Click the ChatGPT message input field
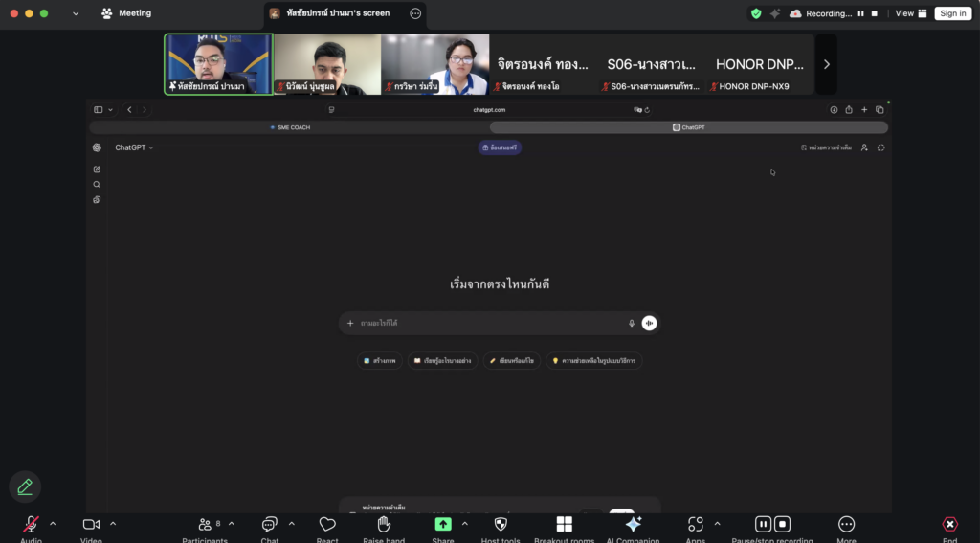The width and height of the screenshot is (980, 543). click(x=488, y=324)
